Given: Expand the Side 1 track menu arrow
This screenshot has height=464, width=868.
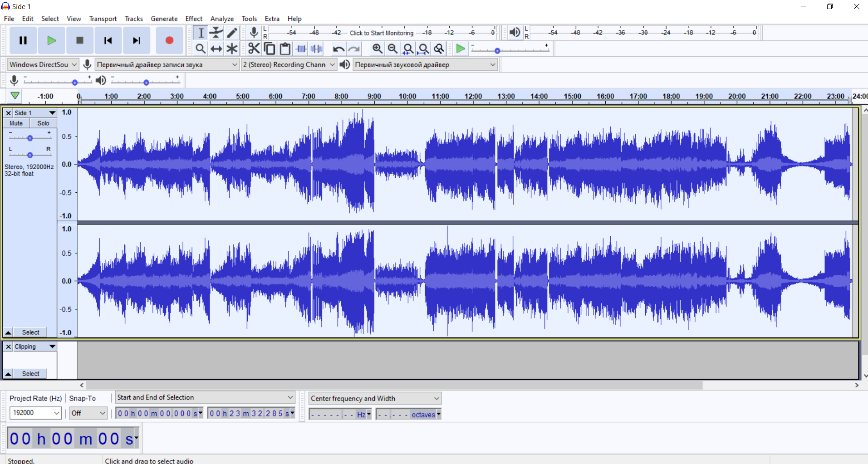Looking at the screenshot, I should coord(52,113).
